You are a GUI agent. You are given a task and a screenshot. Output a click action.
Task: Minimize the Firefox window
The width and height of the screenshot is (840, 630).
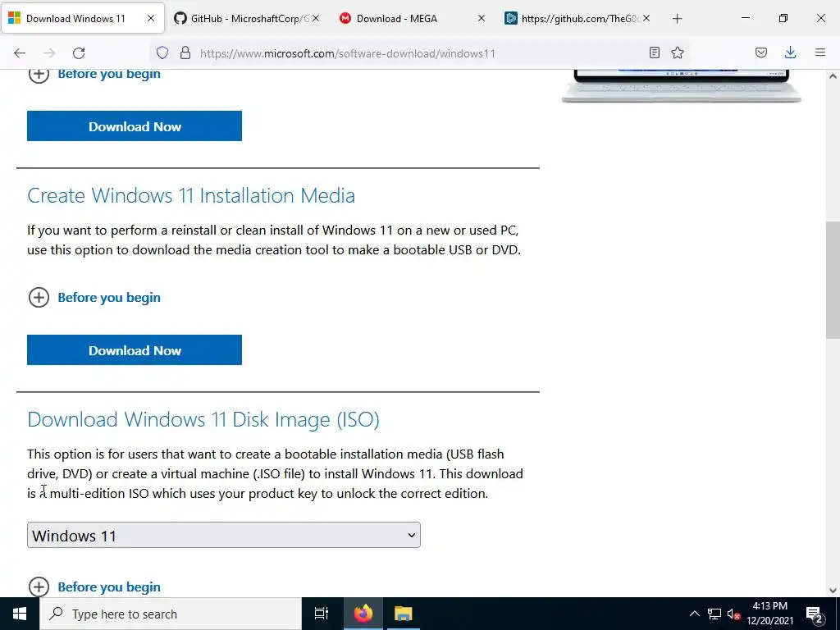click(745, 18)
